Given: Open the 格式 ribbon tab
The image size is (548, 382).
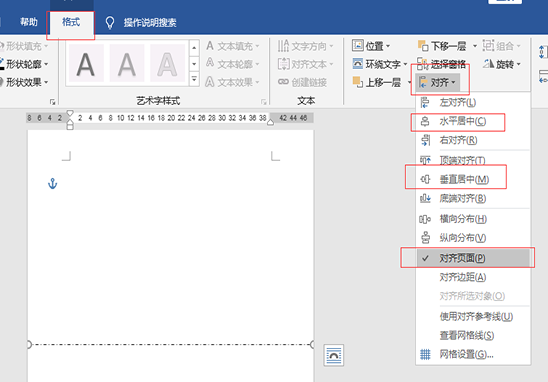Looking at the screenshot, I should [71, 22].
